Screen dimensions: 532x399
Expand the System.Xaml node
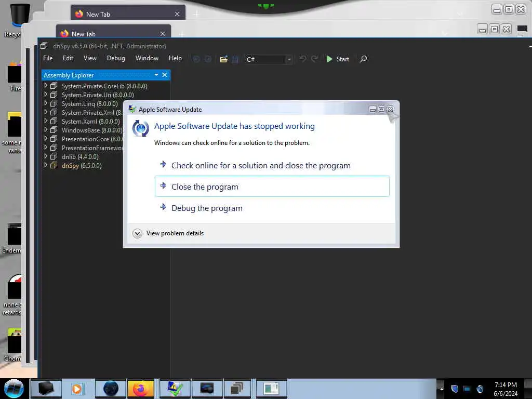coord(46,121)
